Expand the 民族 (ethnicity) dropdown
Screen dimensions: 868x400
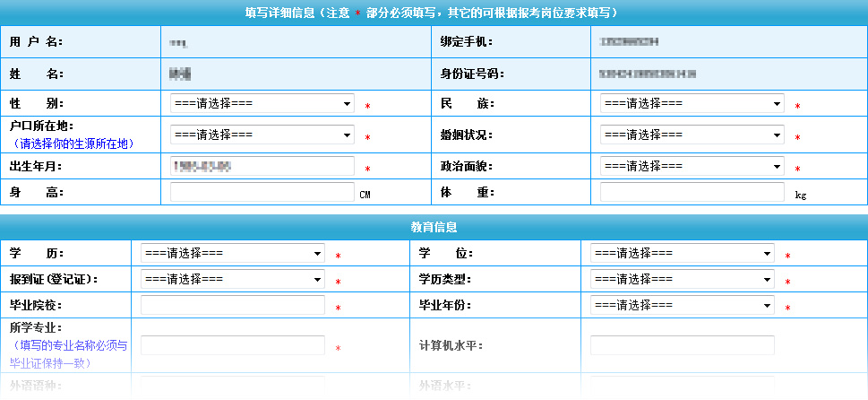692,104
